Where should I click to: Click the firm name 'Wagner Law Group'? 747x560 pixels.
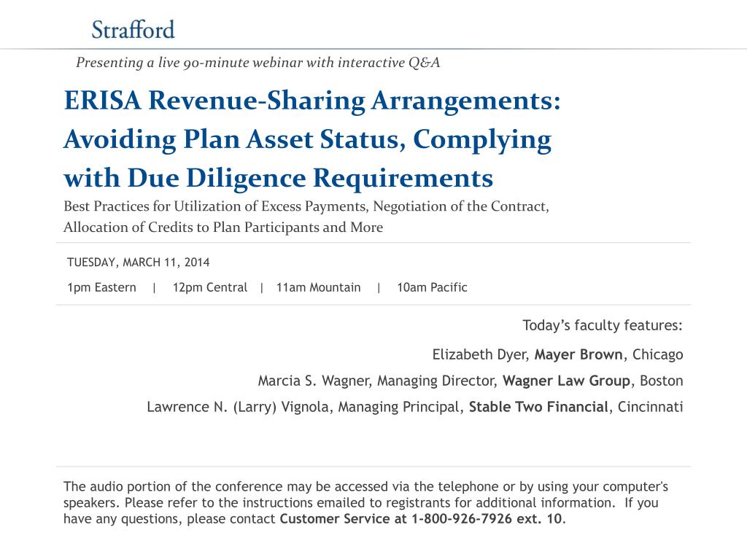[566, 381]
